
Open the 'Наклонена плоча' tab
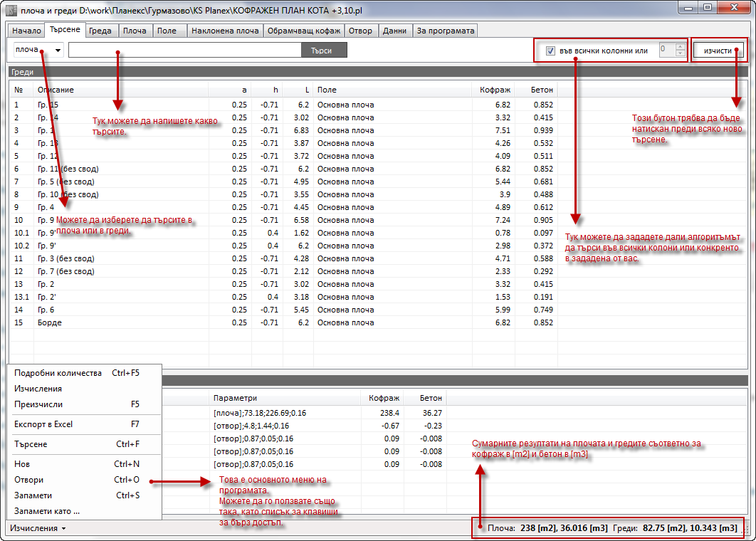(x=224, y=31)
